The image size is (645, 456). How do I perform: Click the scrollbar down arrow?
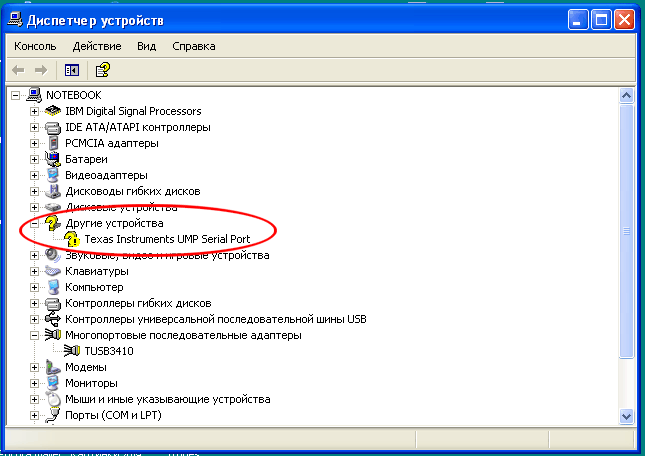(x=626, y=417)
